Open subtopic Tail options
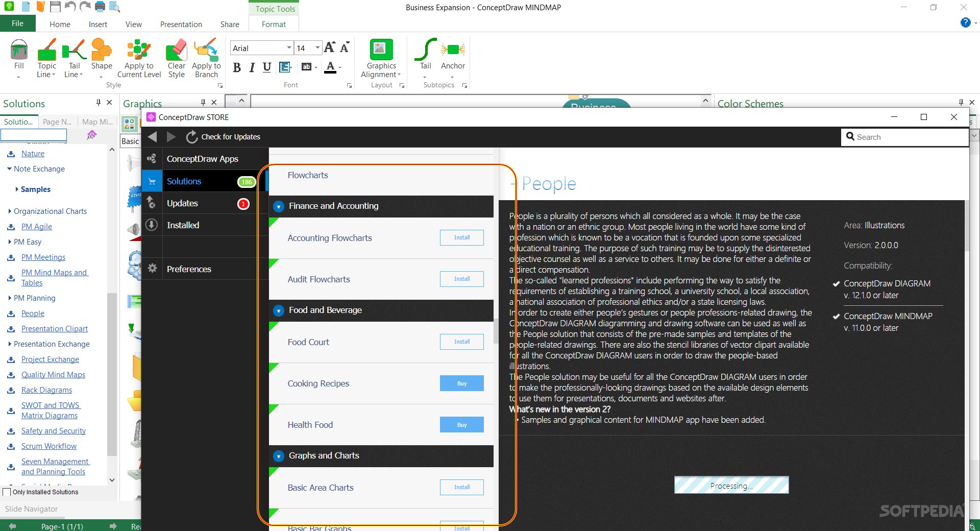The height and width of the screenshot is (531, 980). [x=425, y=58]
